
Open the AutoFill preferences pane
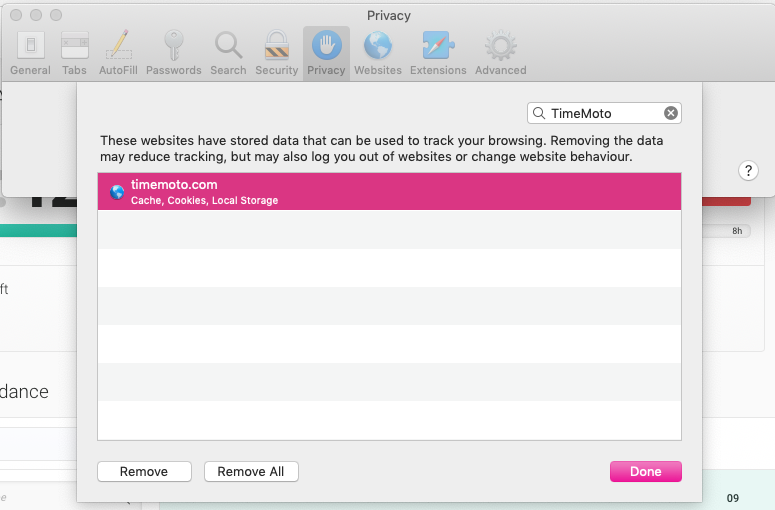118,53
